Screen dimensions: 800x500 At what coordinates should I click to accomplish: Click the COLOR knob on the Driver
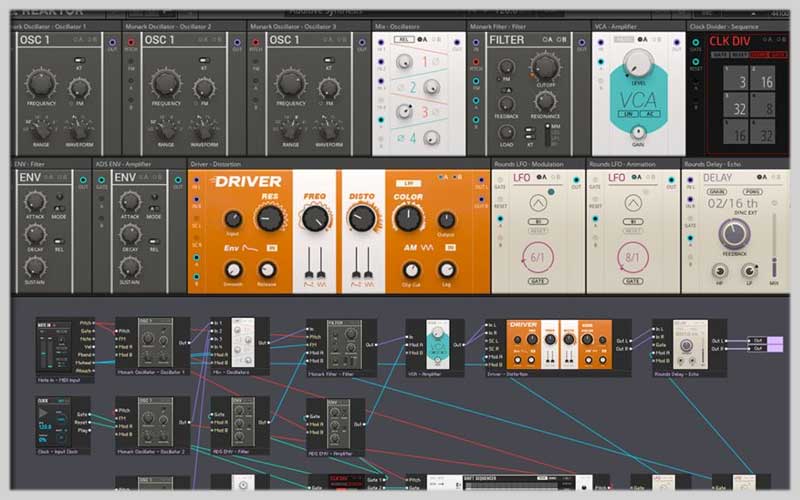[408, 218]
